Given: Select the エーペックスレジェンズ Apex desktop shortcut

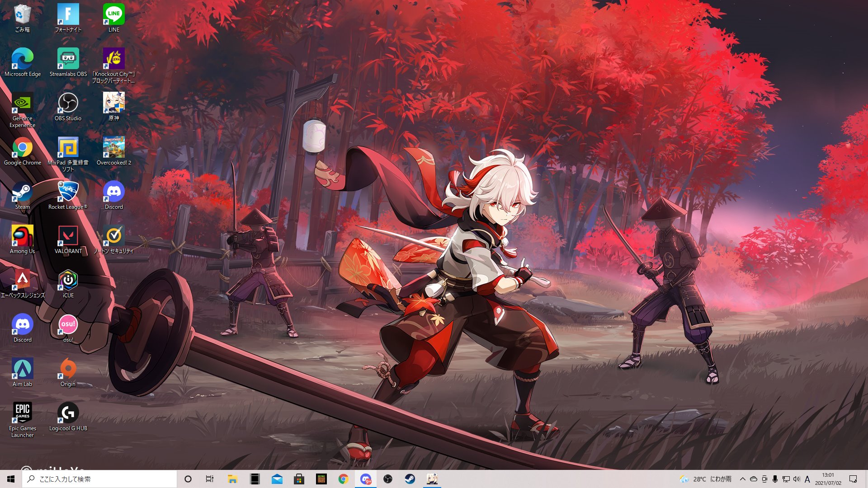Looking at the screenshot, I should click(x=22, y=284).
